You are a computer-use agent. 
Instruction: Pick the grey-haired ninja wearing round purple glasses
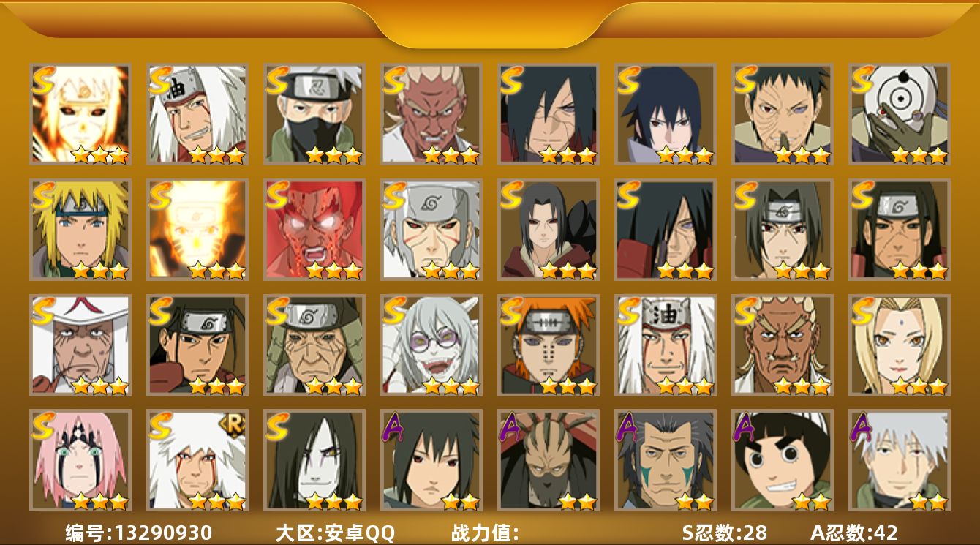(431, 345)
